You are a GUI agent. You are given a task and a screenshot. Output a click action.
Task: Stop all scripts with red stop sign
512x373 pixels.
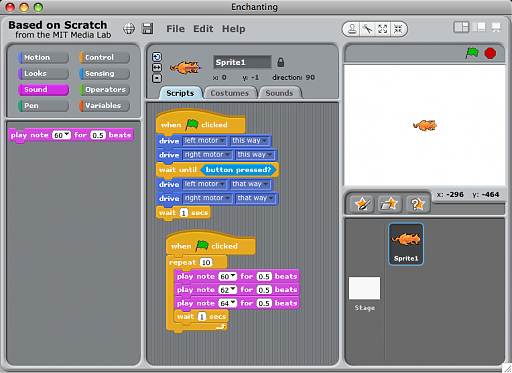click(x=490, y=53)
